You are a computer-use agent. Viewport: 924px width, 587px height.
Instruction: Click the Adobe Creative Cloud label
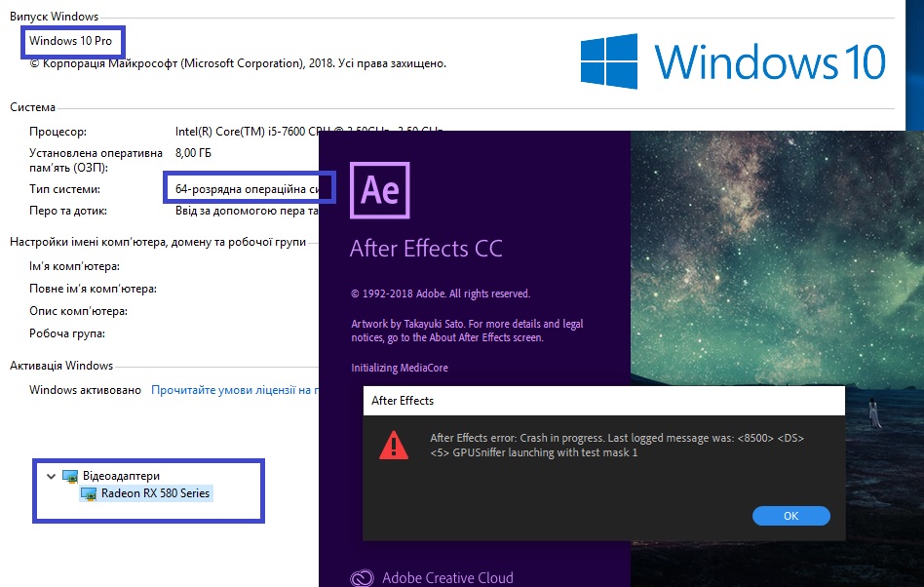coord(447,577)
